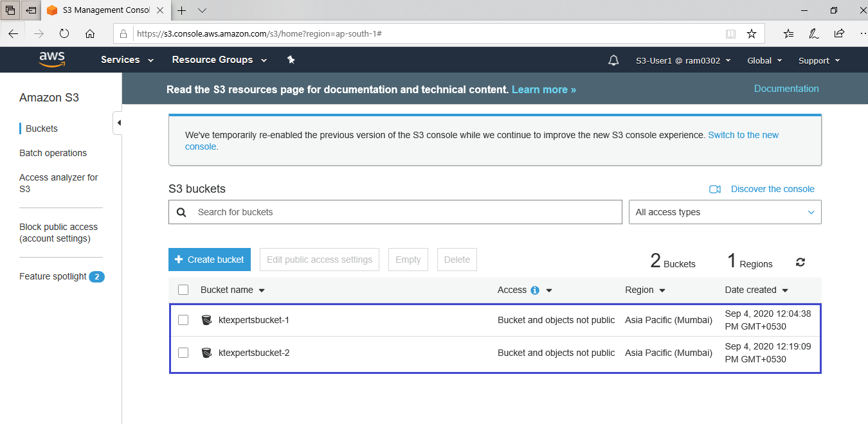Click the bucket icon for ktexpertsbucket-2

(206, 353)
